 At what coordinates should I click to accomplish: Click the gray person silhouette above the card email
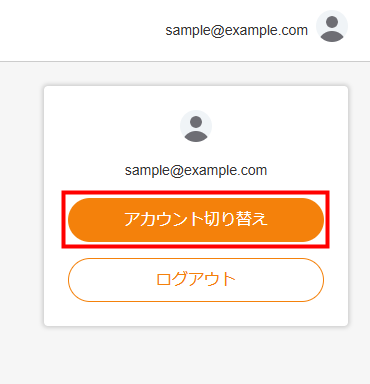click(196, 126)
